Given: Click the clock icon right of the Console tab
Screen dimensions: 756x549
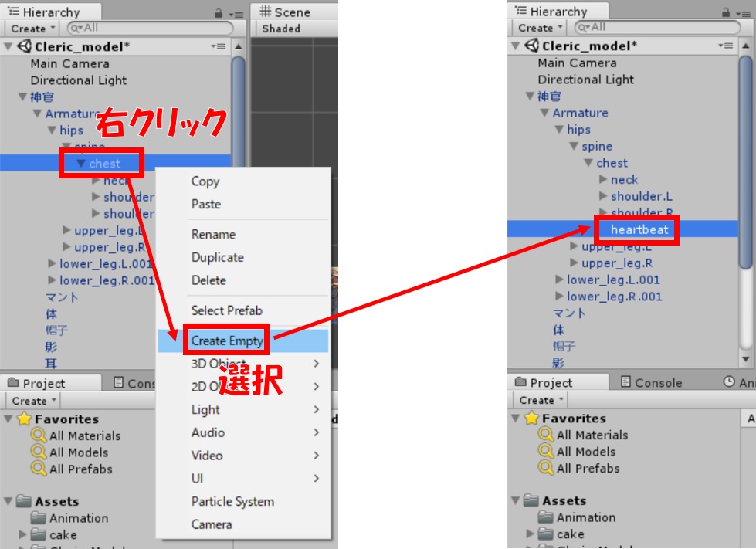Looking at the screenshot, I should click(x=729, y=382).
